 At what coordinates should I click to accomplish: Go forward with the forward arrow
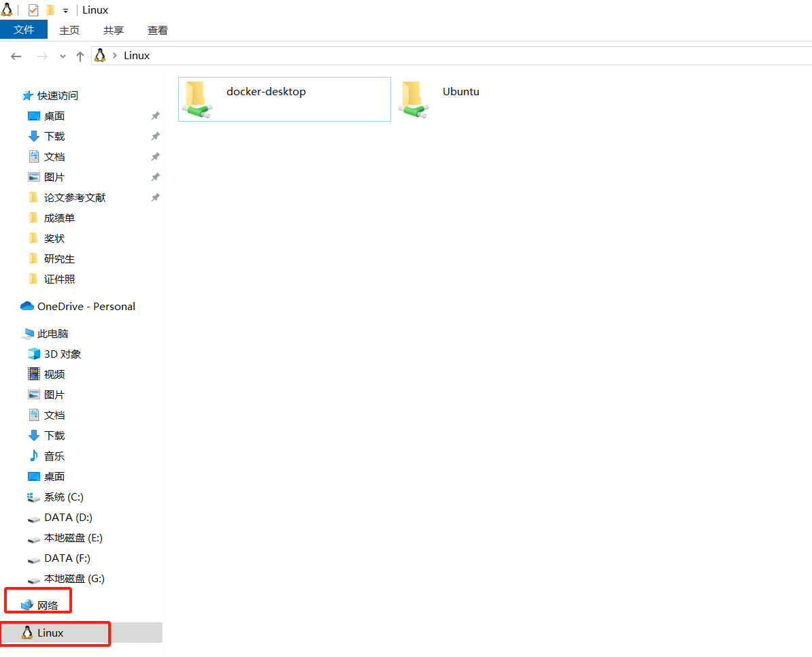tap(42, 56)
